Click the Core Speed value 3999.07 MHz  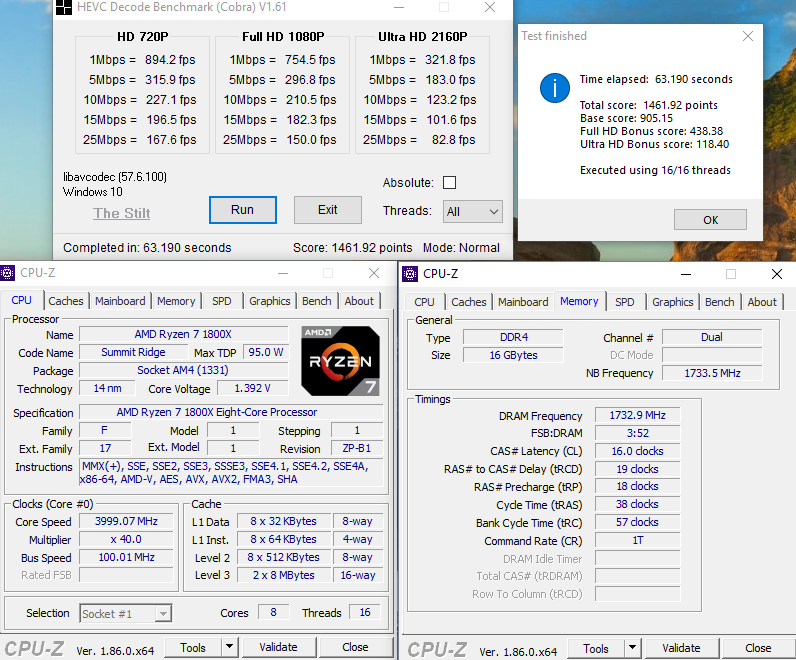[x=126, y=521]
